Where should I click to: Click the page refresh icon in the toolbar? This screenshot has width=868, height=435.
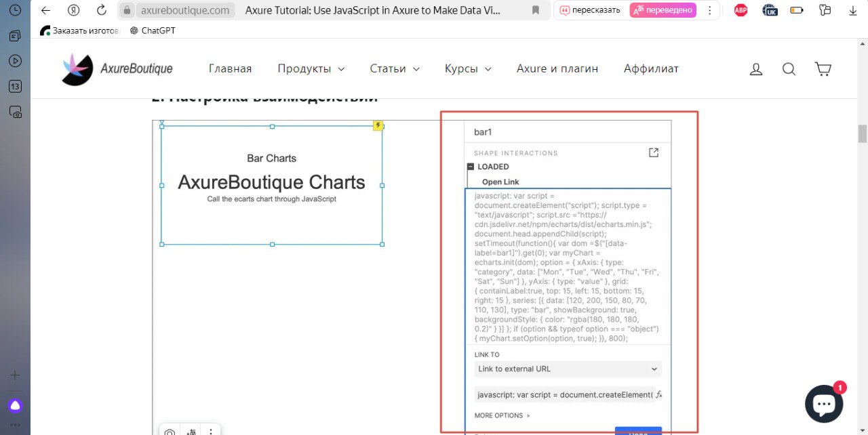click(x=102, y=10)
